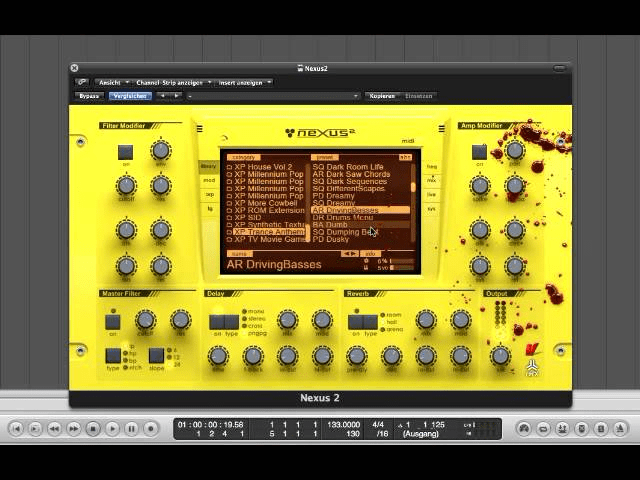The height and width of the screenshot is (480, 640).
Task: Click the record button in the transport bar
Action: click(150, 428)
